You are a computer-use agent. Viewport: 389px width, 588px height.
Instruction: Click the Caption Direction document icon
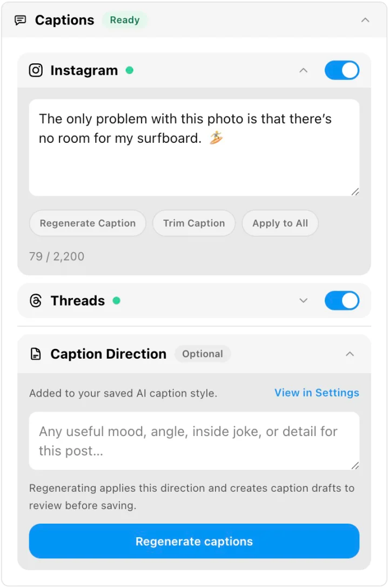coord(36,354)
